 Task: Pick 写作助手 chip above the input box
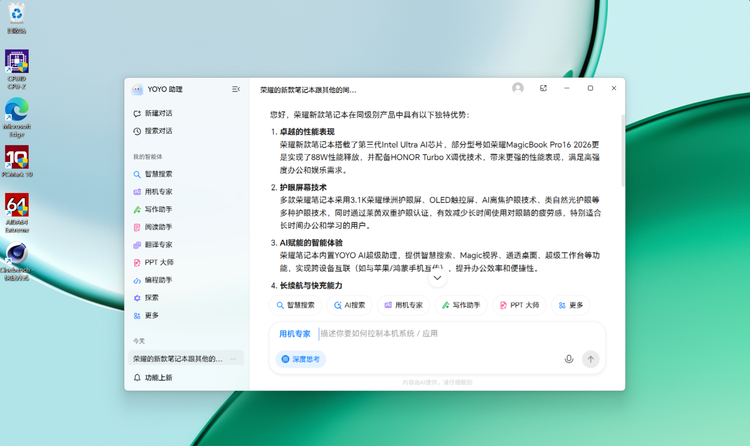pyautogui.click(x=461, y=305)
